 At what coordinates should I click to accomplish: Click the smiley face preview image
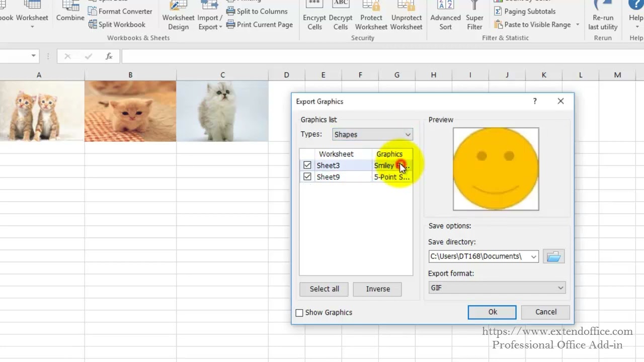click(x=496, y=169)
